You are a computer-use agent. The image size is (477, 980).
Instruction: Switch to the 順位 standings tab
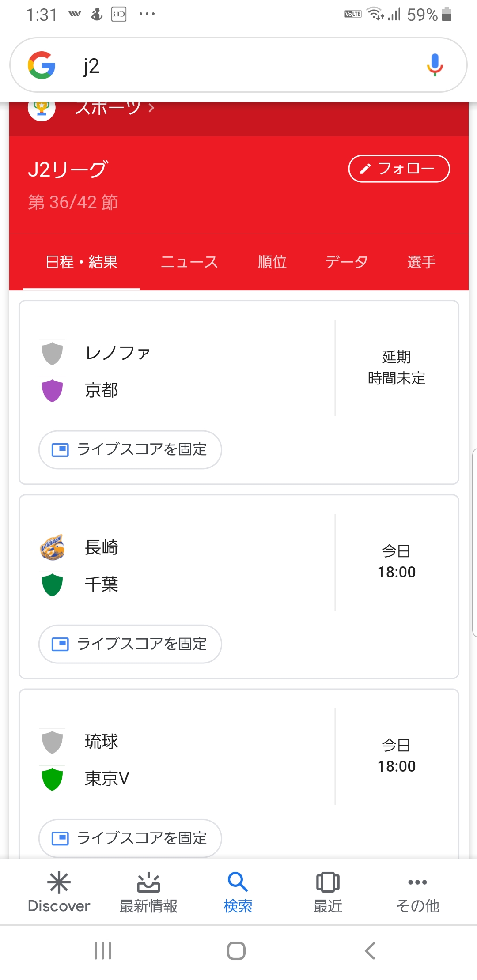[x=272, y=262]
